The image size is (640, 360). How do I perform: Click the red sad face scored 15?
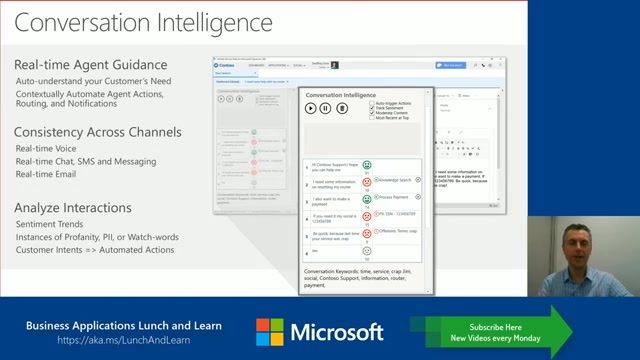367,216
